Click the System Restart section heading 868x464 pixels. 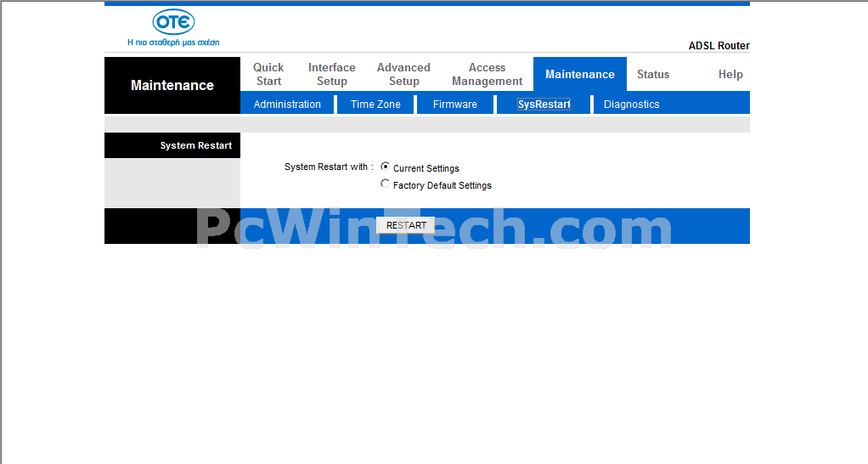(x=196, y=145)
